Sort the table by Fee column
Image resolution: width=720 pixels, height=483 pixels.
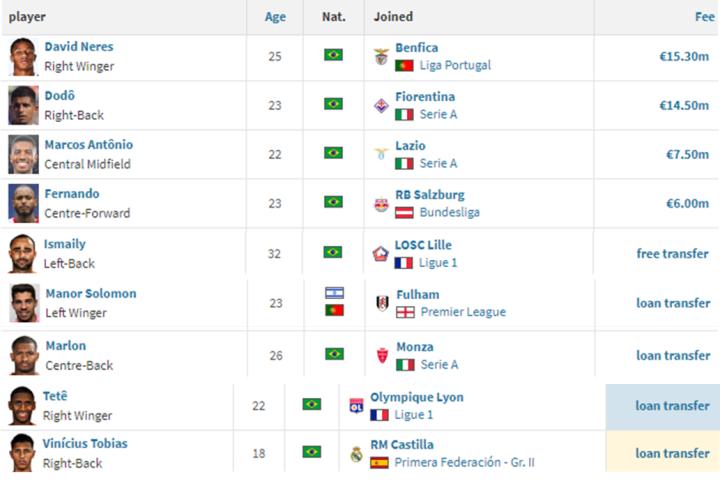click(704, 17)
